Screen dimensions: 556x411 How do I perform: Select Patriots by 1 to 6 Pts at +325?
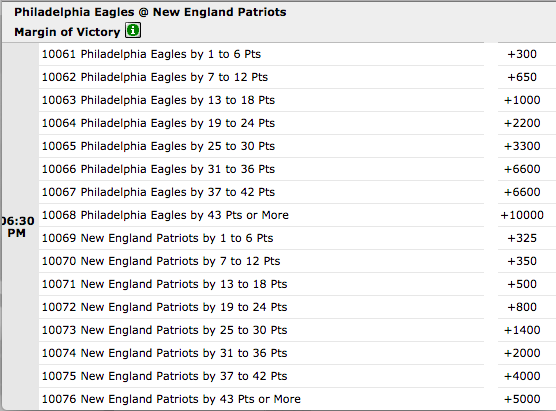click(x=522, y=238)
